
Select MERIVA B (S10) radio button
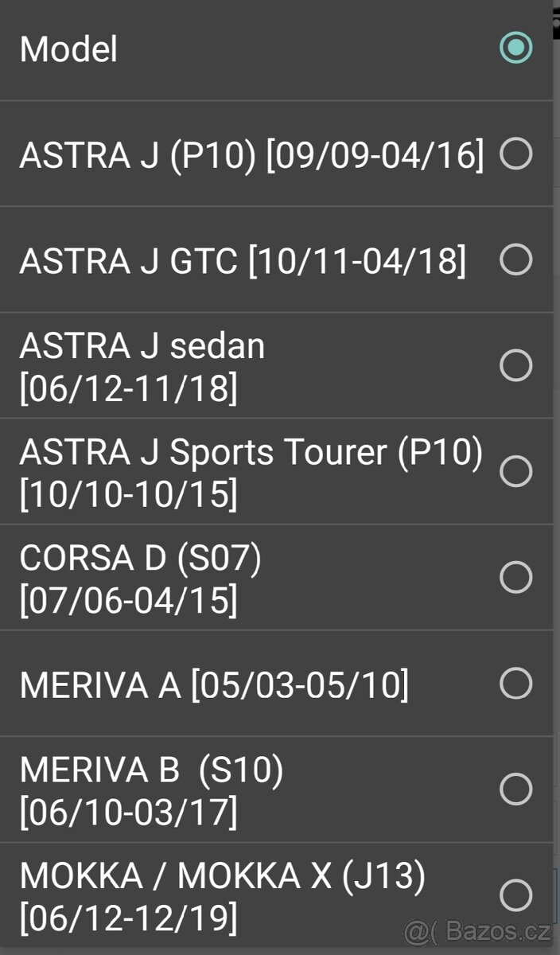515,789
